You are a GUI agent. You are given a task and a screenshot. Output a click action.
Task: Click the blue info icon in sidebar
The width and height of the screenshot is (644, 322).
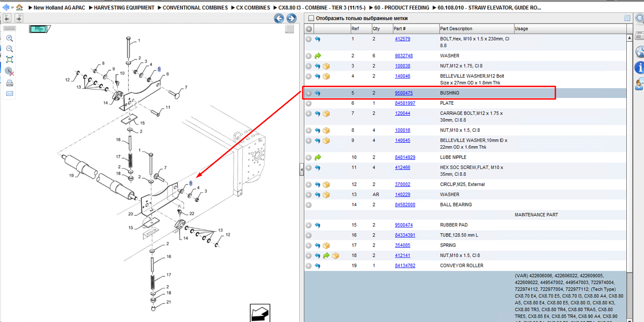(x=639, y=67)
